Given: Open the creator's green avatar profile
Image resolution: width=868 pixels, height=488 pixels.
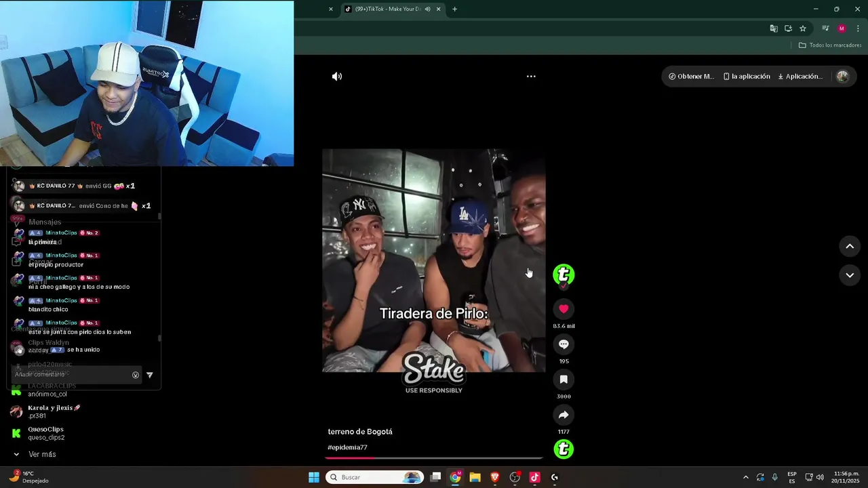Looking at the screenshot, I should coord(564,274).
